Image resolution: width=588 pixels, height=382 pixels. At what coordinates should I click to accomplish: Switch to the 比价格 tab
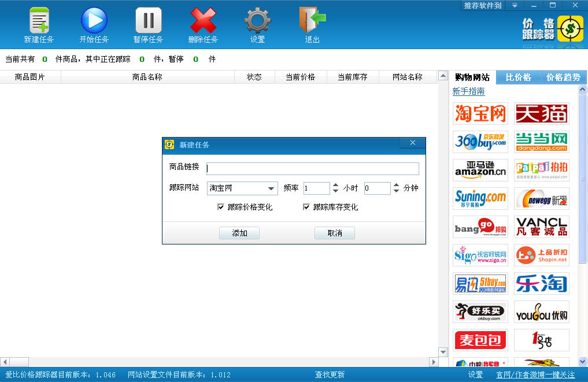pos(518,77)
